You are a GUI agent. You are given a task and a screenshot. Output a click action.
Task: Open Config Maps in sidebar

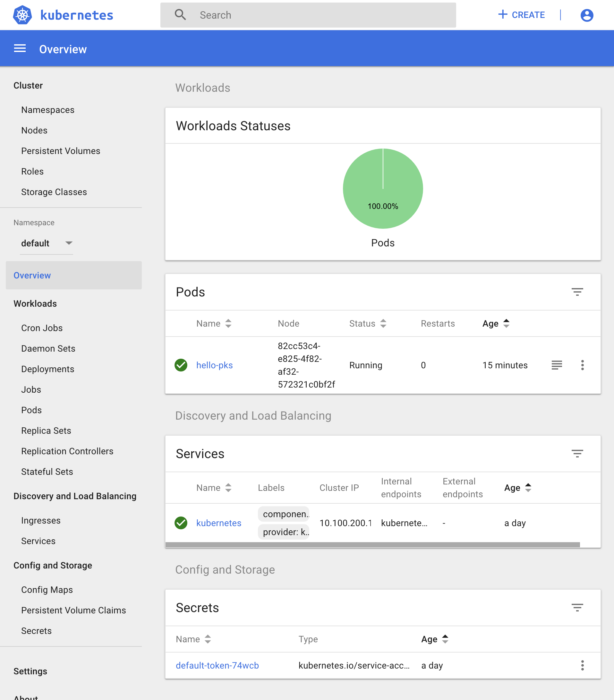coord(47,590)
